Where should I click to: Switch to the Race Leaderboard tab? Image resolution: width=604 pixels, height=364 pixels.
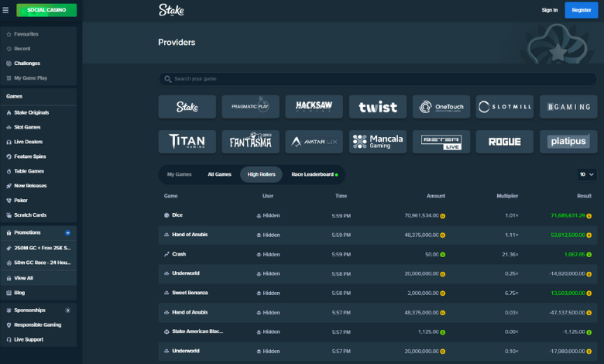pyautogui.click(x=314, y=174)
